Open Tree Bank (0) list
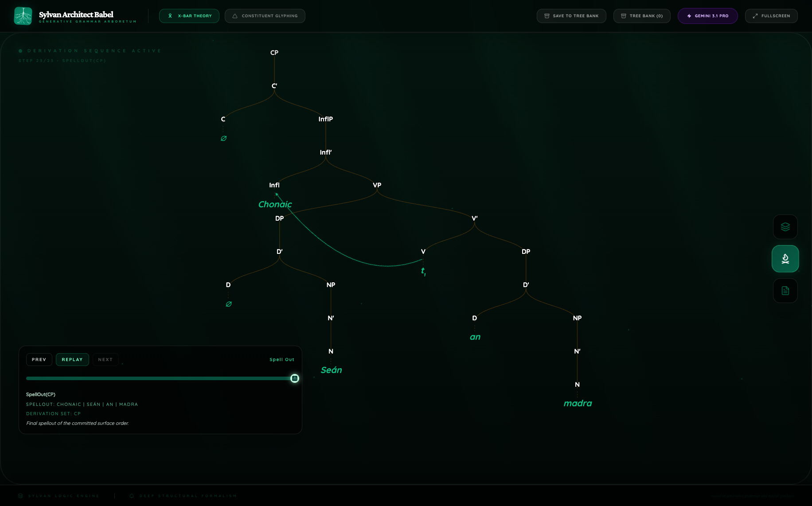 click(x=642, y=16)
